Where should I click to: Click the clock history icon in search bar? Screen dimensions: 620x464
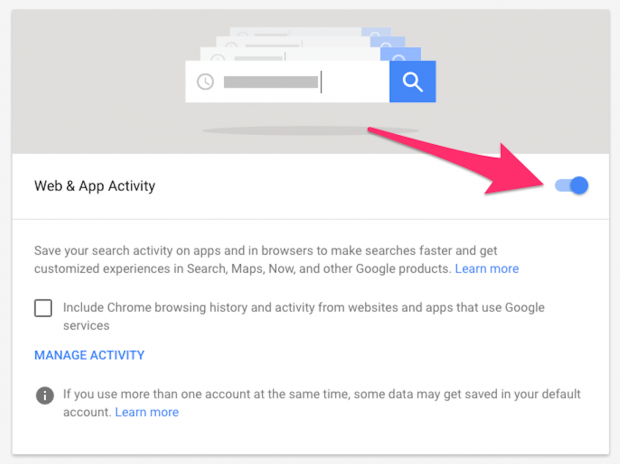pyautogui.click(x=205, y=82)
